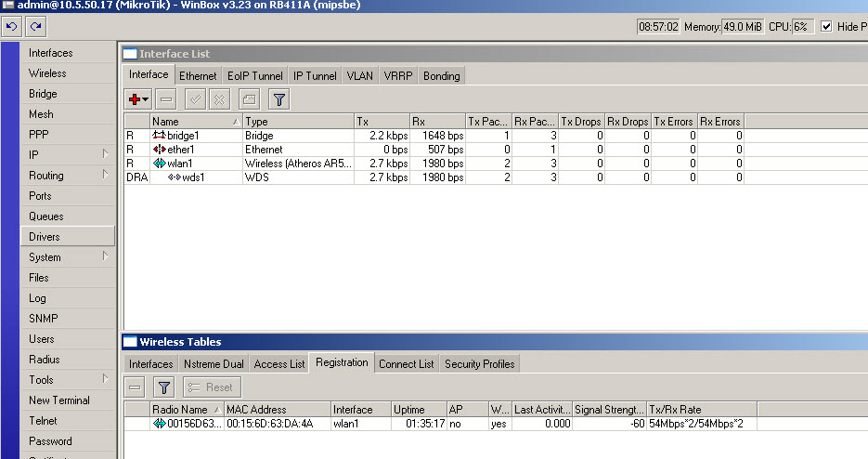Viewport: 868px width, 459px height.
Task: Expand the IP submenu arrow
Action: click(105, 154)
